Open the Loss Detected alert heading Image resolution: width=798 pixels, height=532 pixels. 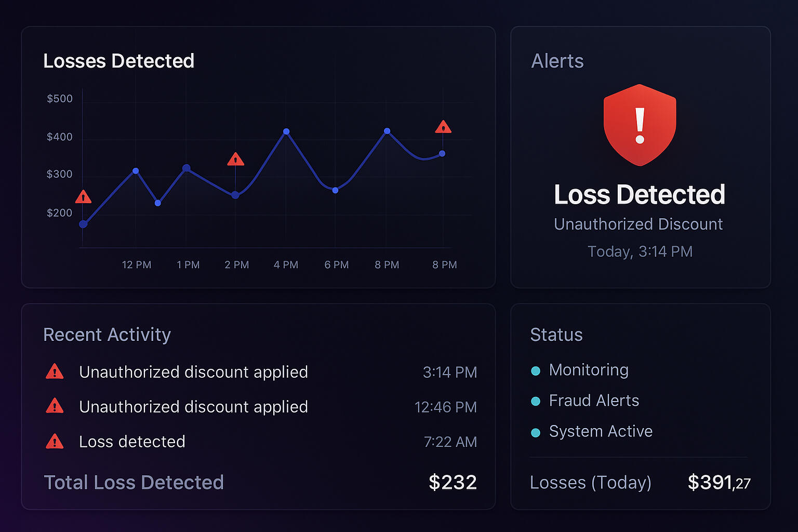point(639,195)
